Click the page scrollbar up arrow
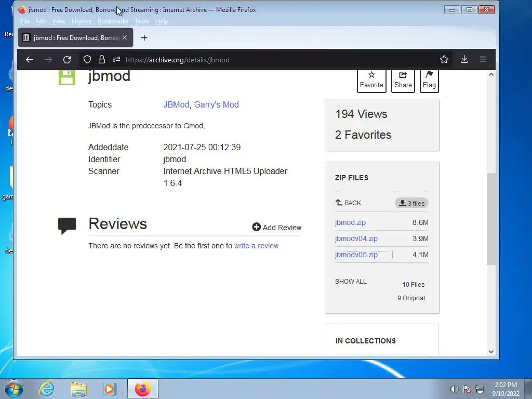The width and height of the screenshot is (532, 399). coord(491,74)
